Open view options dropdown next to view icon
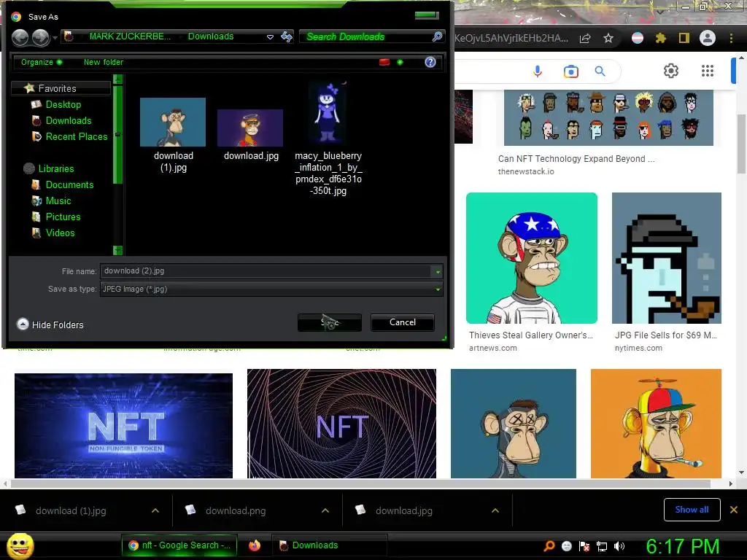The height and width of the screenshot is (560, 747). 400,63
